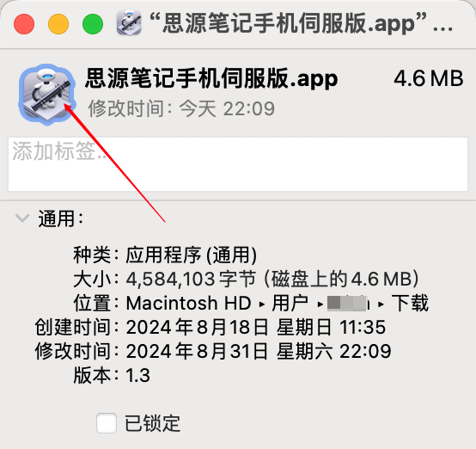476x449 pixels.
Task: Click the 通用: section header label
Action: click(61, 218)
